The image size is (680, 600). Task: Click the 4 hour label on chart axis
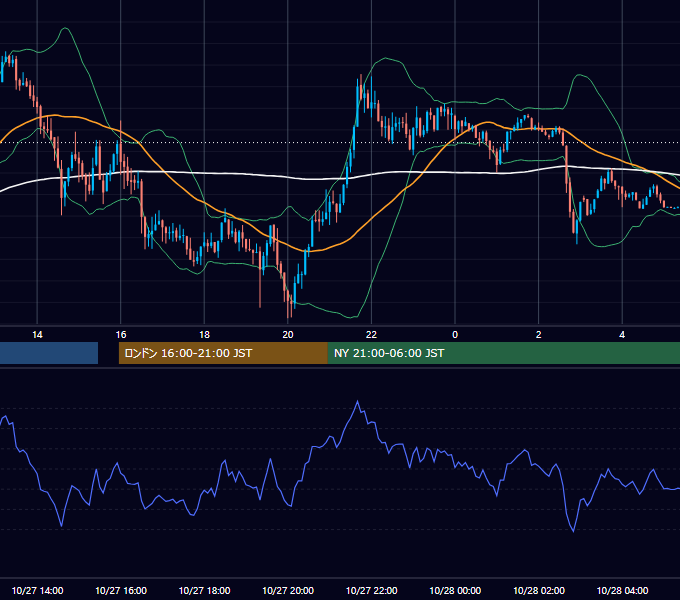point(622,335)
